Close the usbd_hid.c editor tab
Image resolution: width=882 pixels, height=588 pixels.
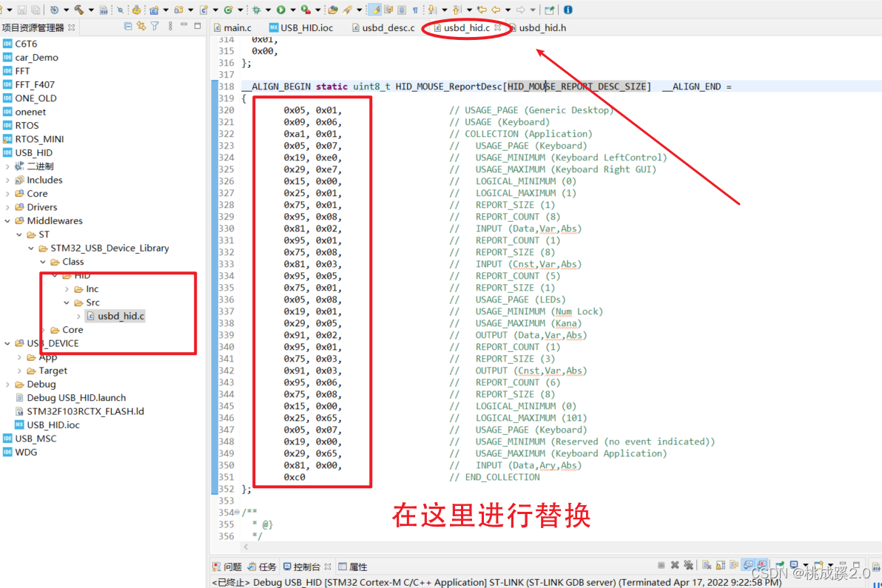pos(498,27)
